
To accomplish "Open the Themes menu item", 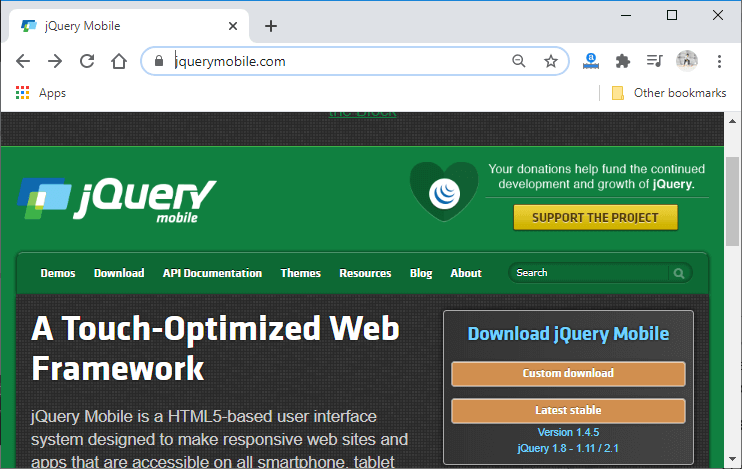I will point(300,273).
